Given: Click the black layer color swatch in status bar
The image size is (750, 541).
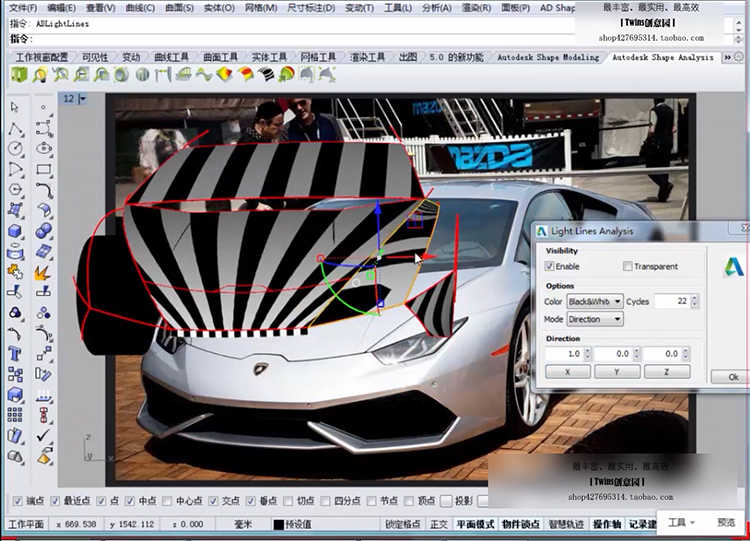Looking at the screenshot, I should [280, 524].
